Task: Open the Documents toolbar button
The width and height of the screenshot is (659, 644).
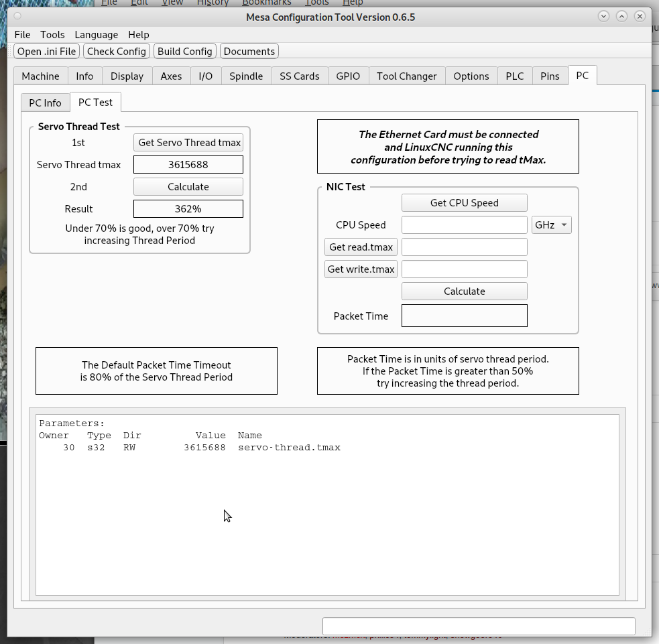Action: 249,51
